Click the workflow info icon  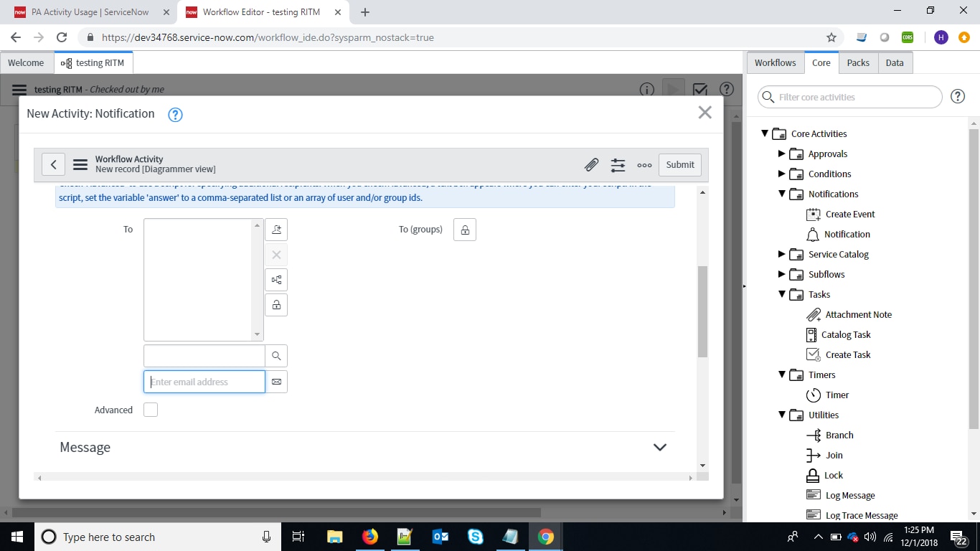coord(646,90)
